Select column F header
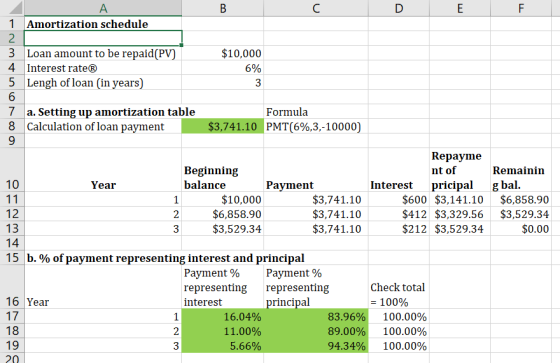The image size is (560, 363). 521,8
